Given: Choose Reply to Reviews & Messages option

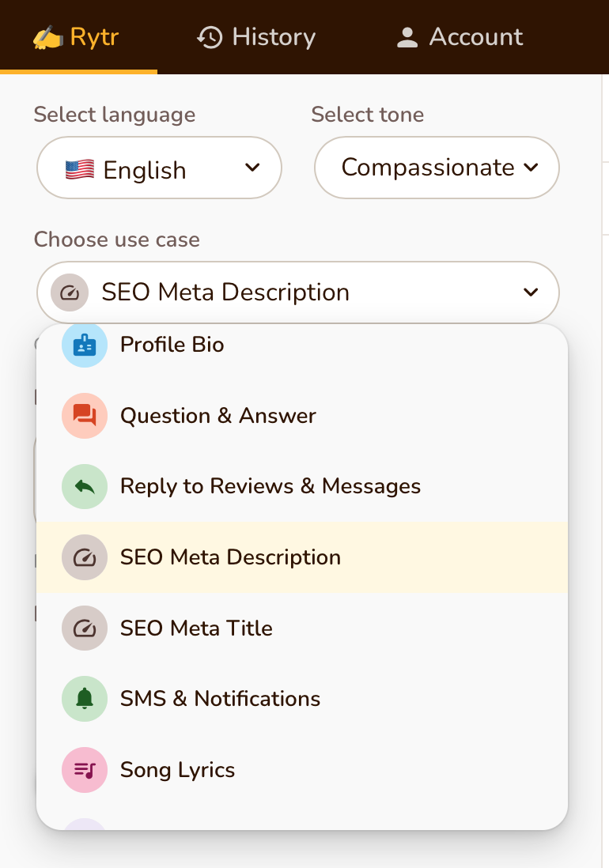Looking at the screenshot, I should click(x=302, y=487).
